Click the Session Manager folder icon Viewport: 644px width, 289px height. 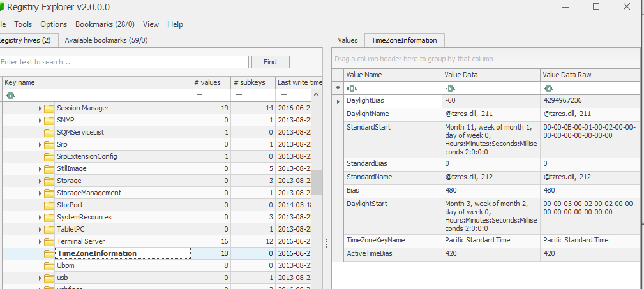tap(49, 108)
